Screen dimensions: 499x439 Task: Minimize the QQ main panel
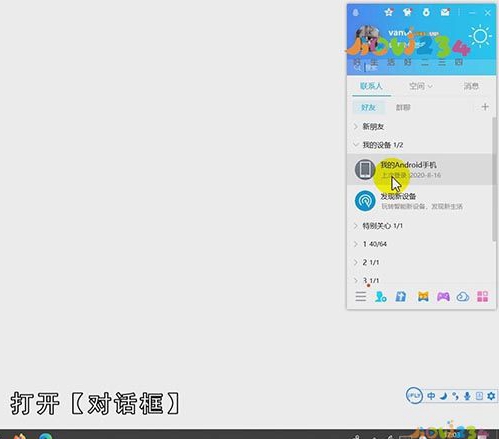coord(472,13)
